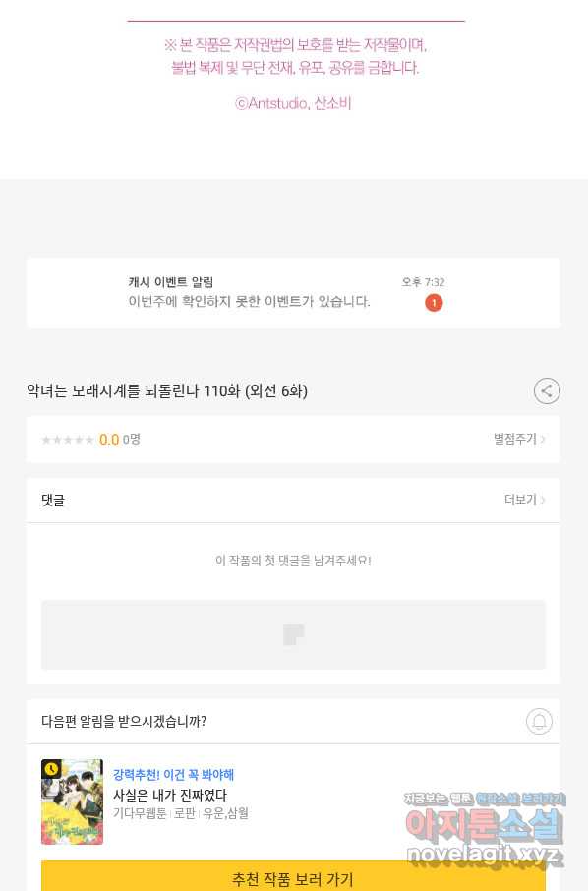Click the ©Antstudio, 산소비 credit text
Screen dimensions: 588x891
pos(293,103)
